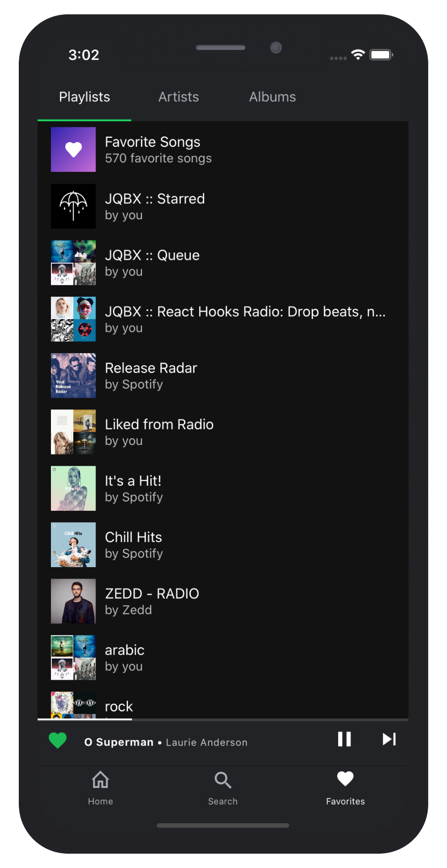Open the Liked from Radio playlist
The height and width of the screenshot is (868, 447).
tap(159, 431)
